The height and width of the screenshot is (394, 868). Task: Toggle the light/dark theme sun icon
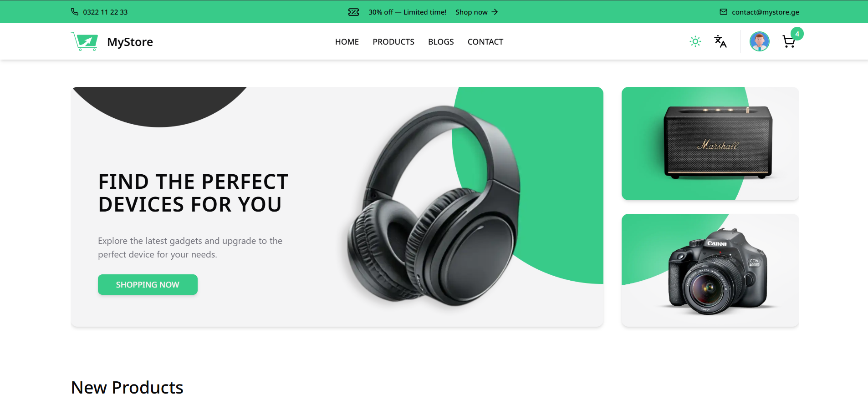click(x=695, y=41)
